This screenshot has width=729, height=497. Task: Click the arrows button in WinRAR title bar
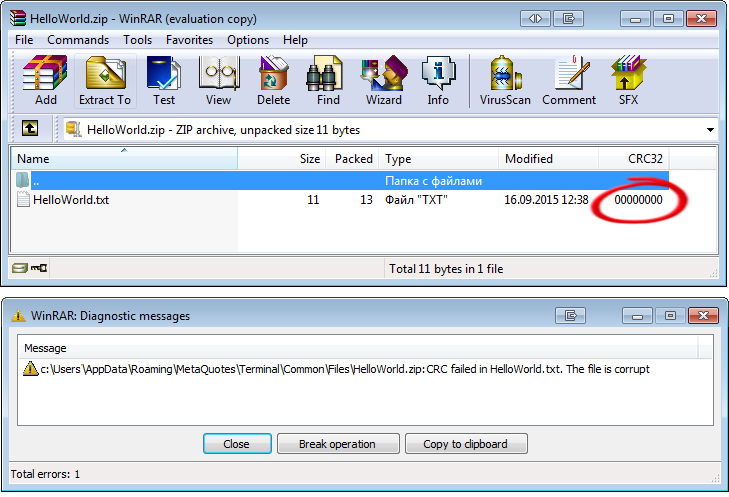[x=535, y=19]
